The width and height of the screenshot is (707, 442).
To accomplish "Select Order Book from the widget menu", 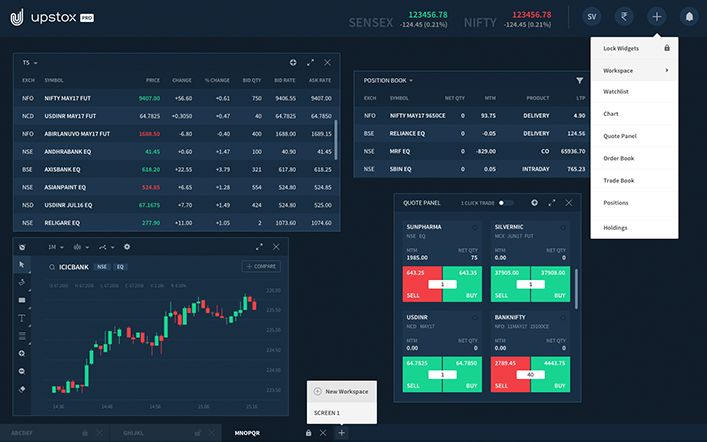I will click(x=620, y=158).
